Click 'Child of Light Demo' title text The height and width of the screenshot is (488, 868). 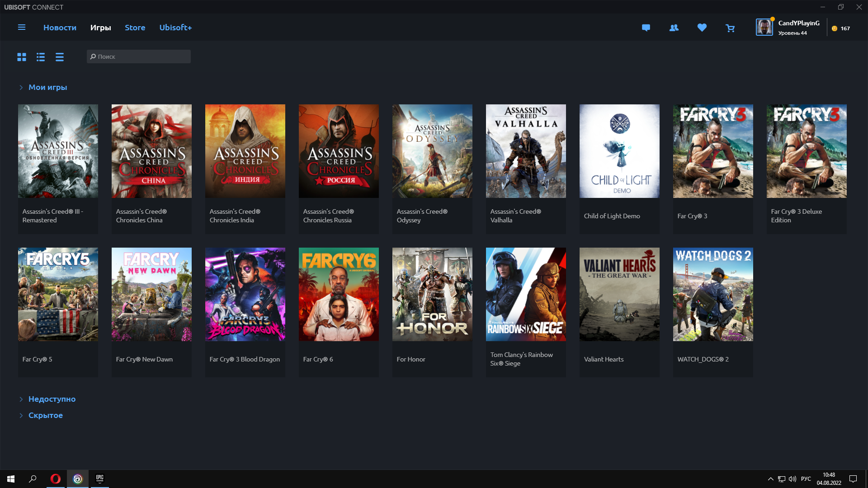(x=612, y=216)
